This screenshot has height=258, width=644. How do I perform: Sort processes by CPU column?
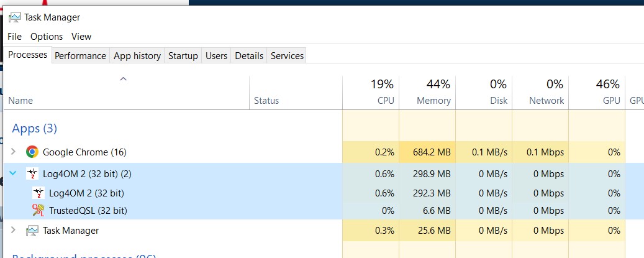coord(371,93)
